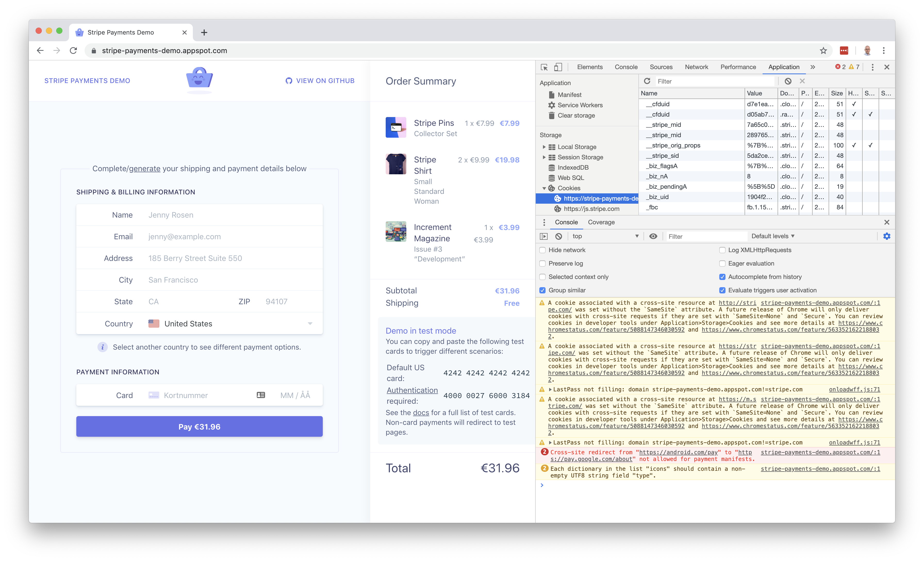Enable the Preserve log checkbox
Screen dimensions: 924x561
point(543,264)
